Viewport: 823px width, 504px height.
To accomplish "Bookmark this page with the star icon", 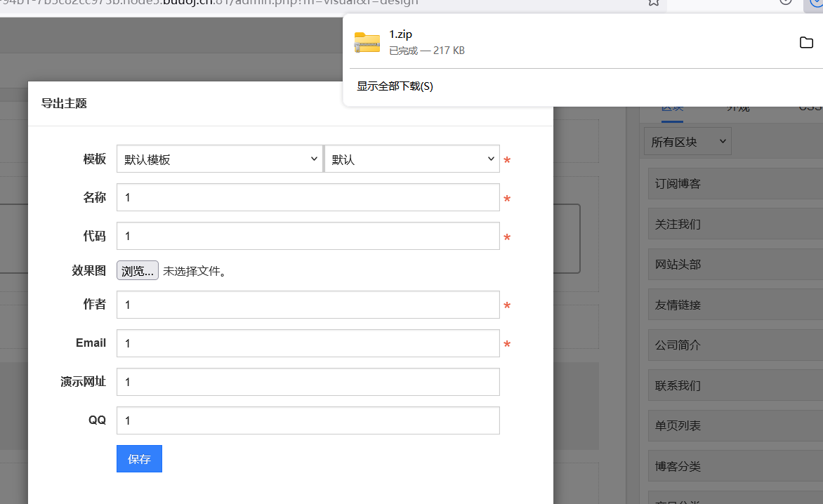I will [x=653, y=2].
